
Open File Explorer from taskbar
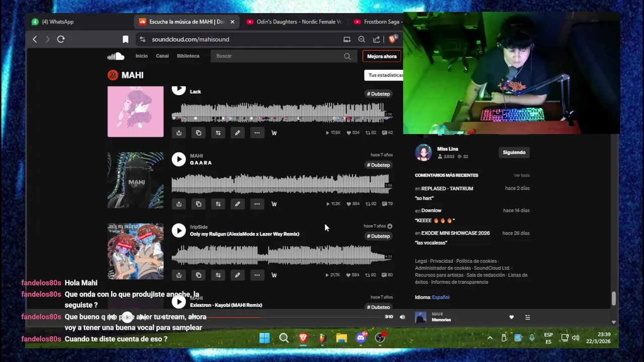pyautogui.click(x=342, y=338)
